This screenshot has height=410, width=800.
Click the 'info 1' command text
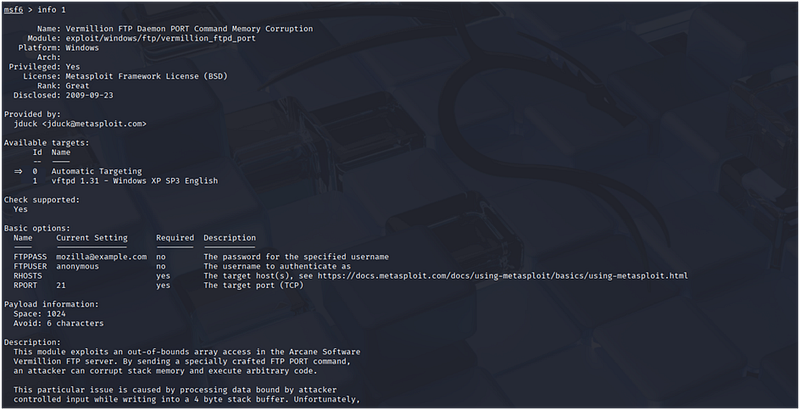(x=52, y=10)
